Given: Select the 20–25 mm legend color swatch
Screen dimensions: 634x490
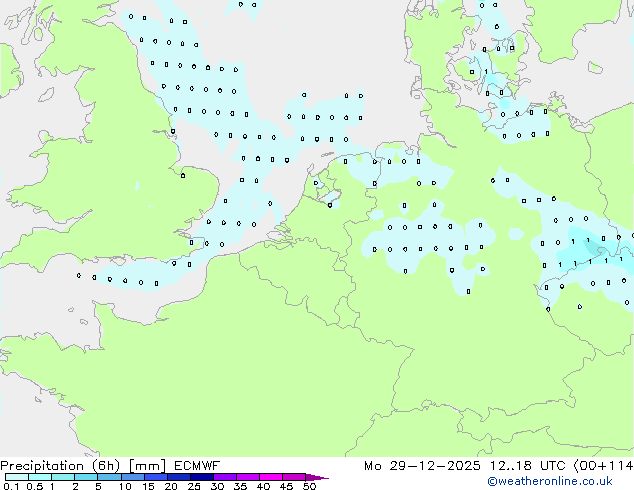Looking at the screenshot, I should 178,477.
